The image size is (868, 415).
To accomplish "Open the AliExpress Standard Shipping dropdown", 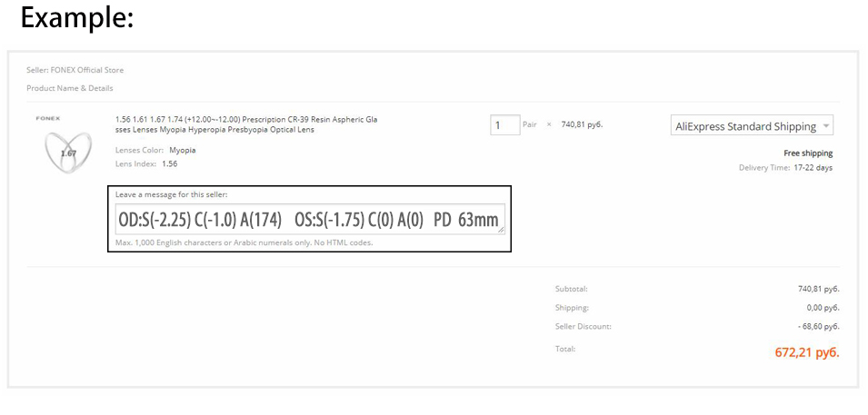I will pyautogui.click(x=752, y=126).
